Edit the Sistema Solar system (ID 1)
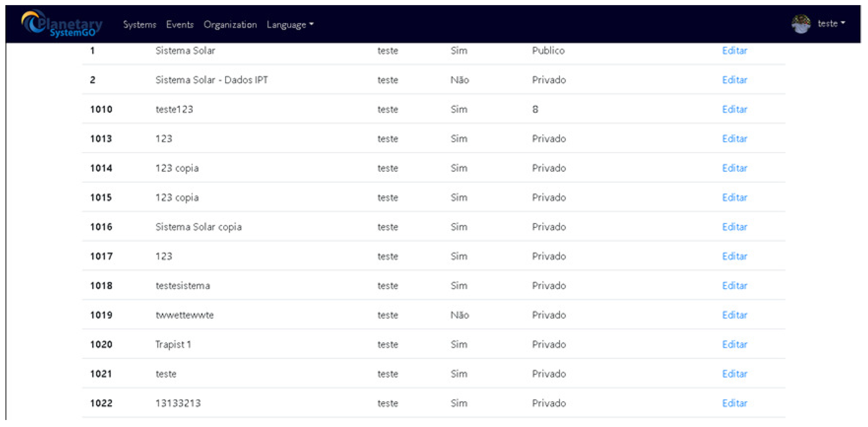Image resolution: width=868 pixels, height=427 pixels. point(735,51)
